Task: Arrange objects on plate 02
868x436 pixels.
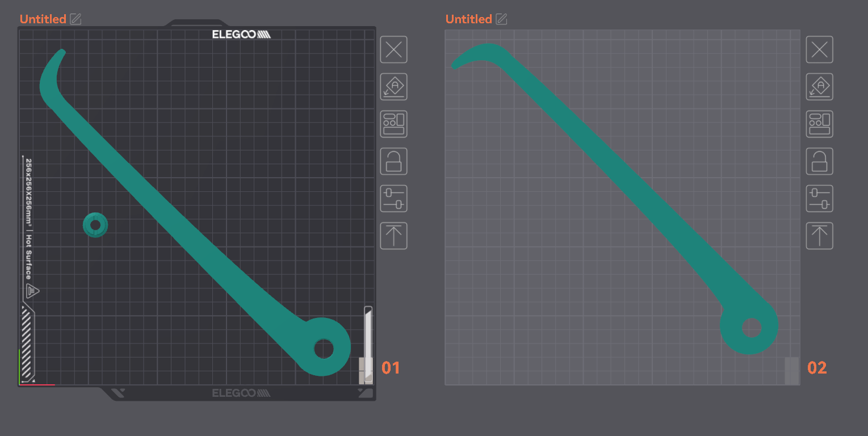Action: click(x=820, y=124)
